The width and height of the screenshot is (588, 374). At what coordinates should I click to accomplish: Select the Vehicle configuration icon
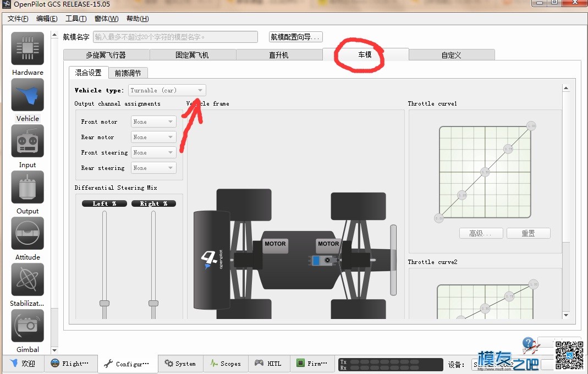coord(28,95)
